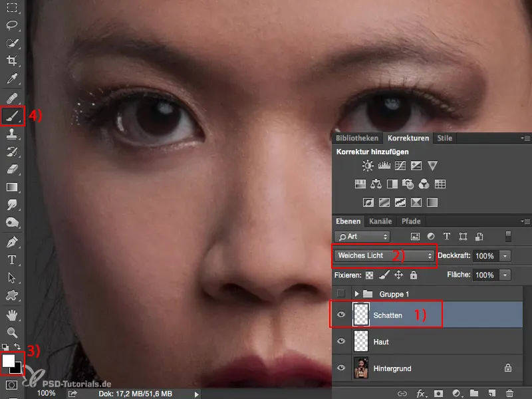Select the Lasso tool

12,26
